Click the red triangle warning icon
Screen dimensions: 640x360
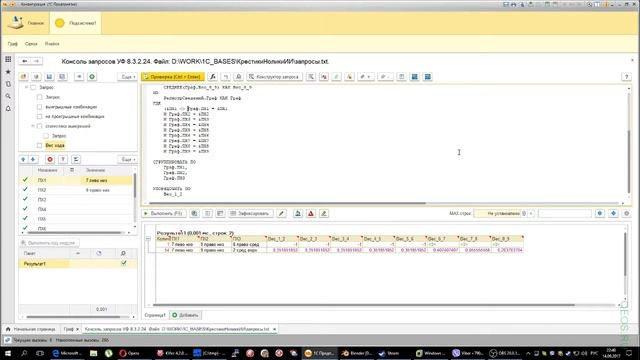click(x=311, y=213)
